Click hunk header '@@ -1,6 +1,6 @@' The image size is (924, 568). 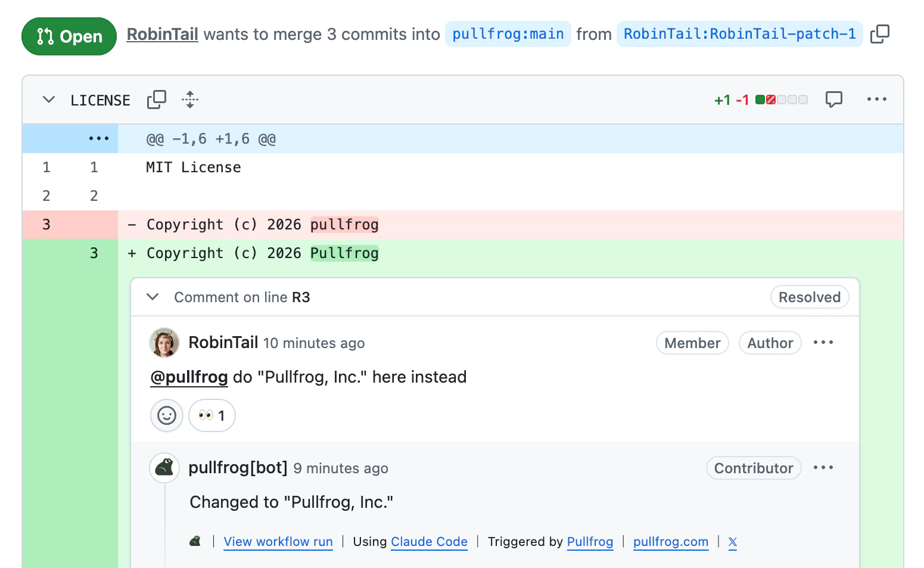point(211,139)
